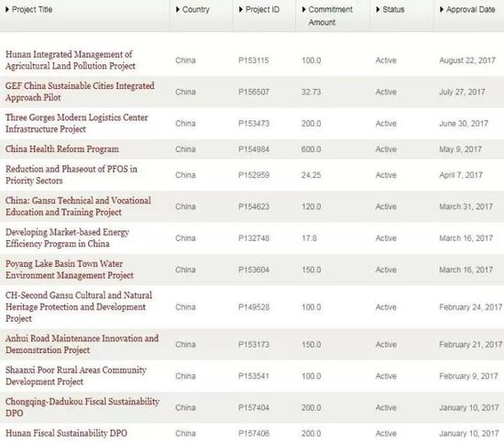Select approval date May 9, 2017
Screen dimensions: 504x442
point(460,149)
